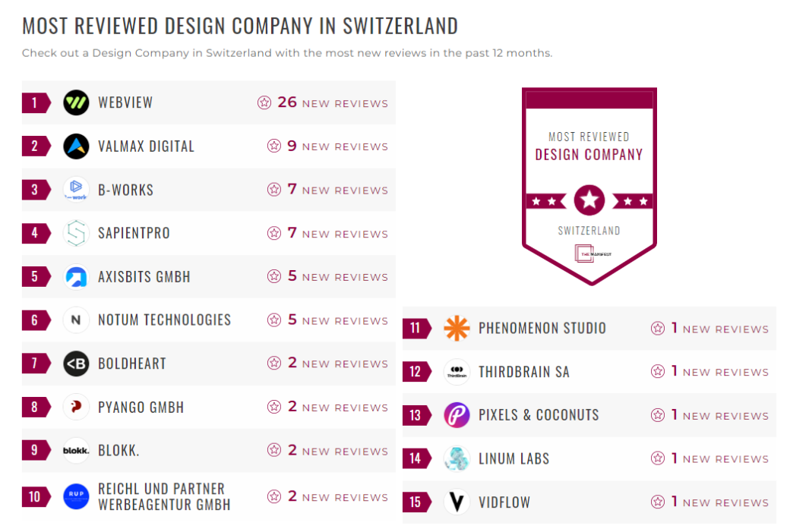Viewport: 790px width, 532px height.
Task: Click the Linum Labs logo icon
Action: (x=457, y=458)
